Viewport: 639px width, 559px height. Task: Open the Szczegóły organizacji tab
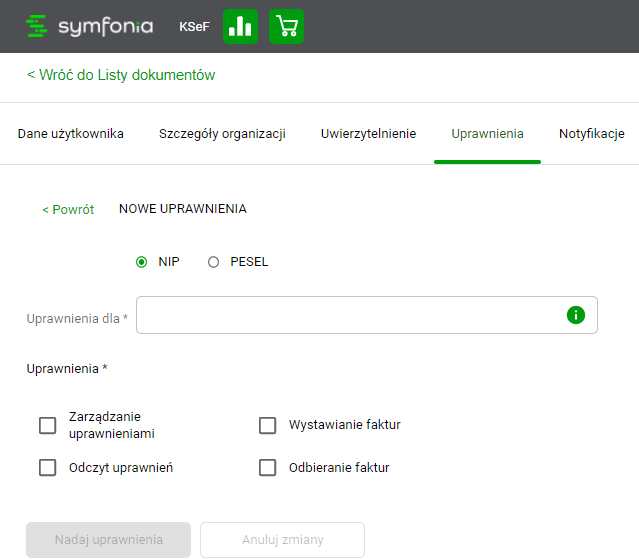coord(222,134)
